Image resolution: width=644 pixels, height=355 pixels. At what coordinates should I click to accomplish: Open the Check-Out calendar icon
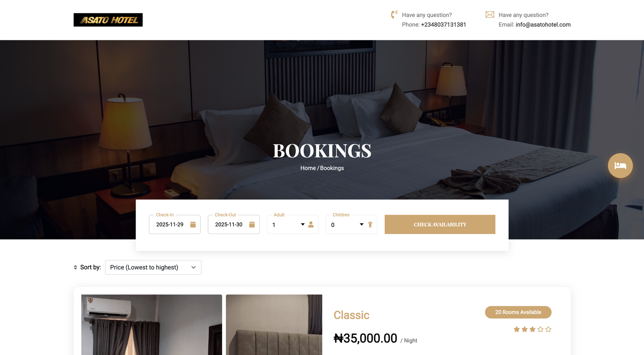click(x=252, y=224)
